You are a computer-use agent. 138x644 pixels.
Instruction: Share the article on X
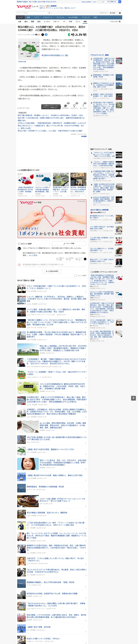pyautogui.click(x=43, y=35)
